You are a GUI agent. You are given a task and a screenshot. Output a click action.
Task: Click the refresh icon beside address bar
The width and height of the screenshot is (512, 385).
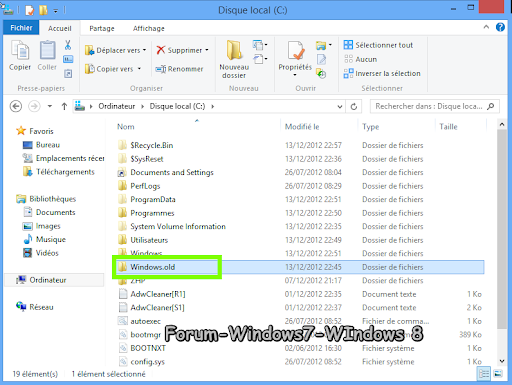354,107
